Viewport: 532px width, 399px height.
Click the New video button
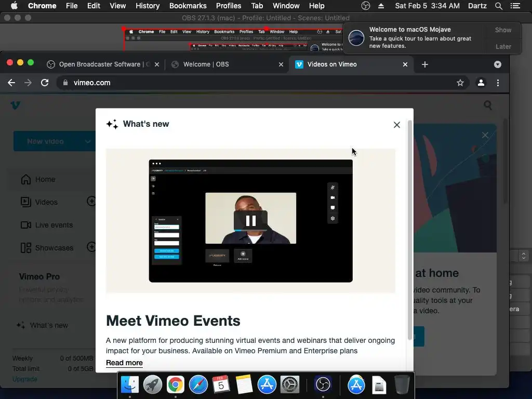[46, 141]
